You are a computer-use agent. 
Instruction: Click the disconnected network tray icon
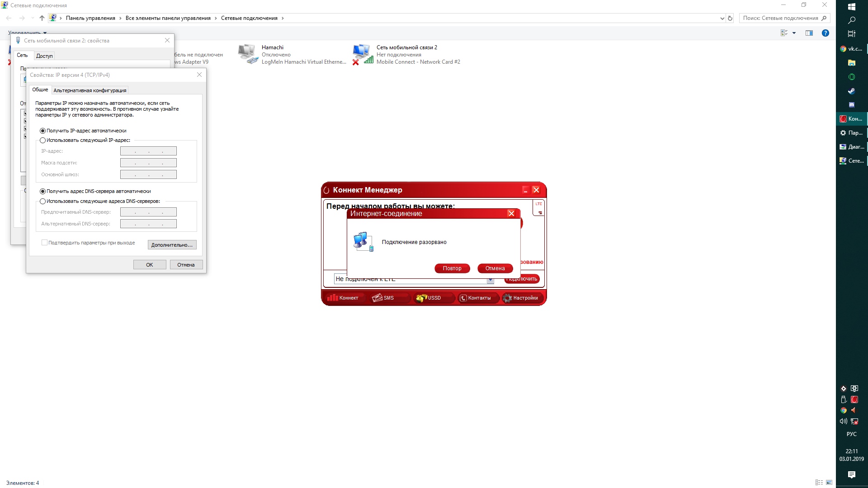854,421
